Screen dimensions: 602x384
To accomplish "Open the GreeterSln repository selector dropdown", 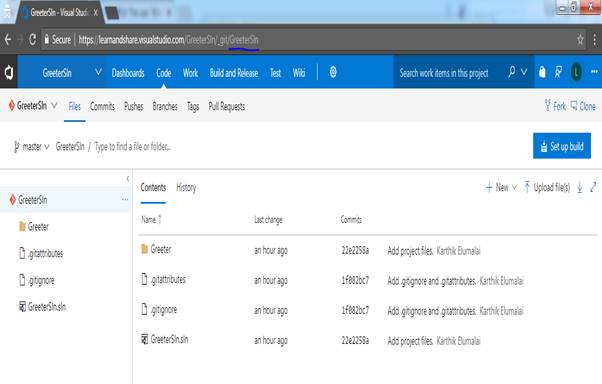I will pos(55,105).
